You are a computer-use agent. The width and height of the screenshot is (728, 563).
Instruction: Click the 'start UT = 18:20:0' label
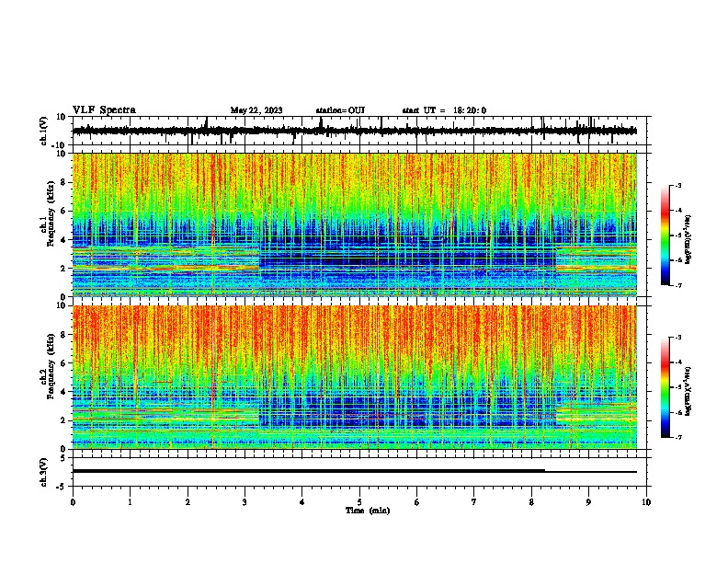[444, 110]
